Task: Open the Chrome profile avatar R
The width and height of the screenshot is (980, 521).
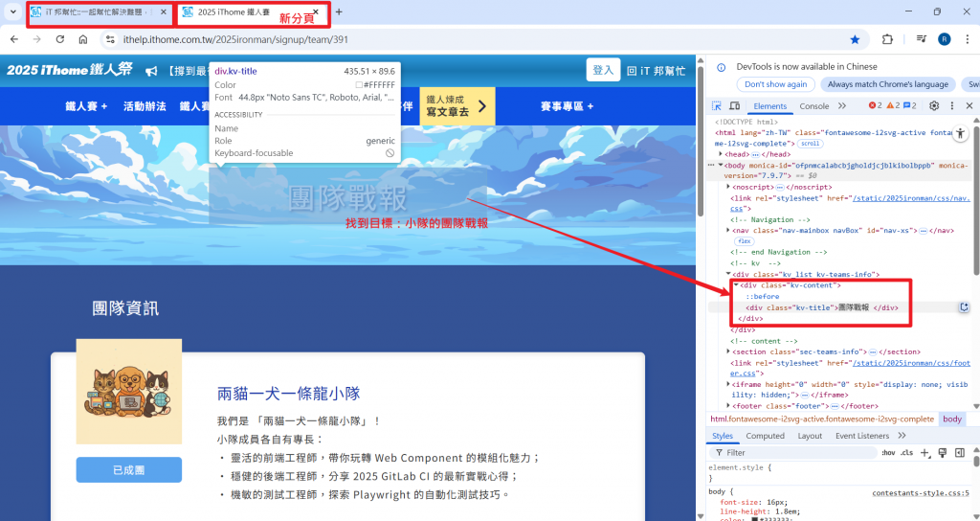Action: (x=945, y=39)
